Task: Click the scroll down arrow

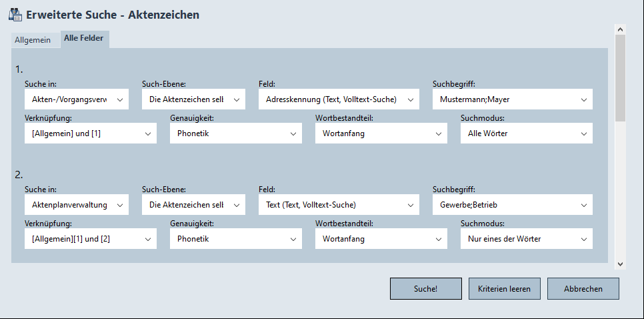Action: 620,264
